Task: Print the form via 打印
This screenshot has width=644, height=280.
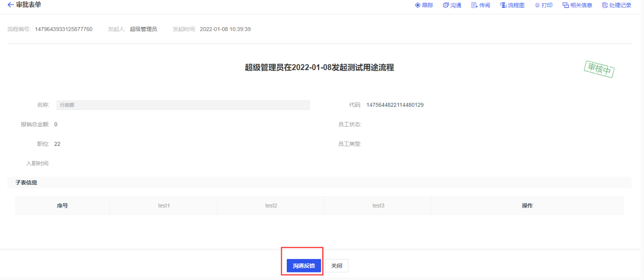Action: [544, 5]
